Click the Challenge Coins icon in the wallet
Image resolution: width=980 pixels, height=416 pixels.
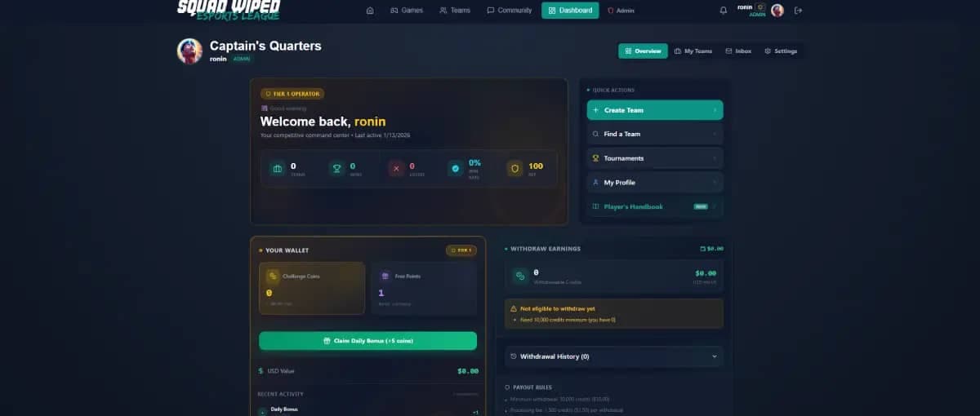coord(273,277)
